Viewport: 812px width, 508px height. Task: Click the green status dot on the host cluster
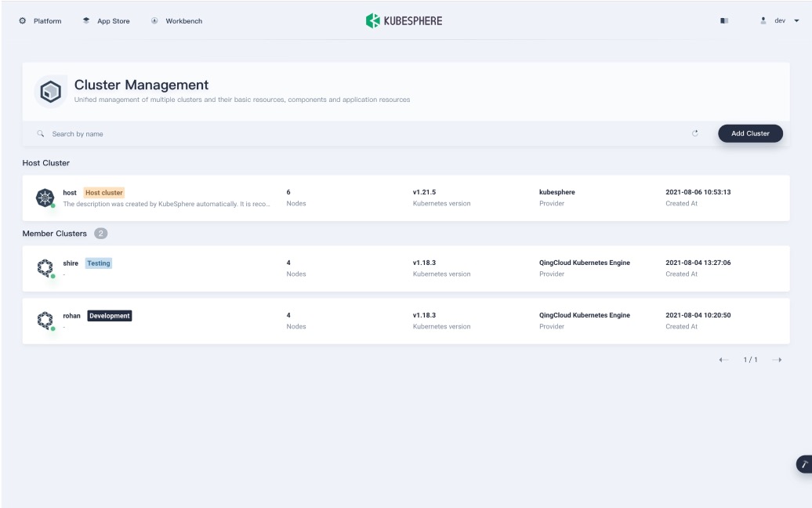[55, 205]
